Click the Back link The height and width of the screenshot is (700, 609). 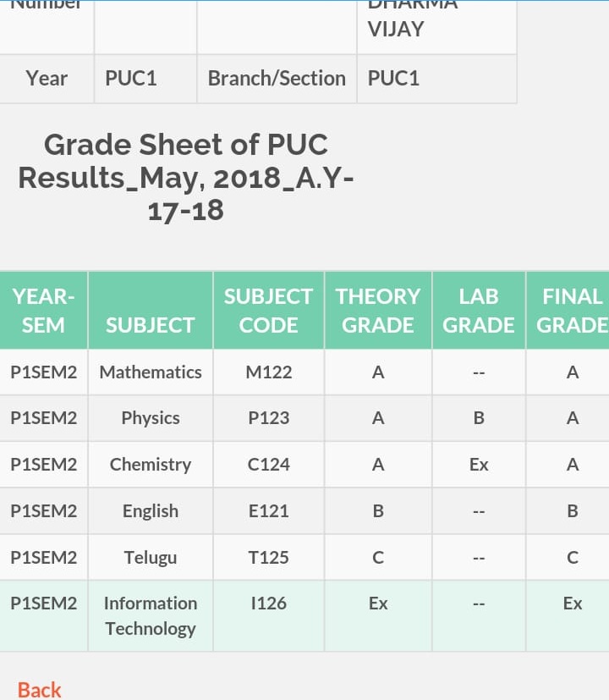pos(39,690)
